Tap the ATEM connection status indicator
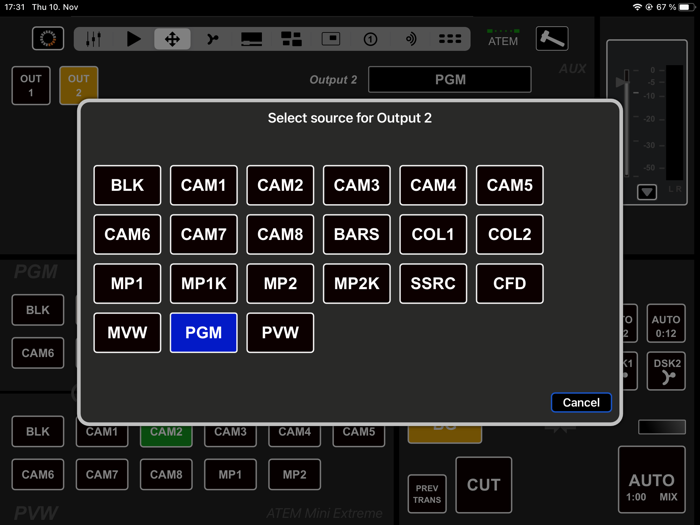The width and height of the screenshot is (700, 525). 503,38
